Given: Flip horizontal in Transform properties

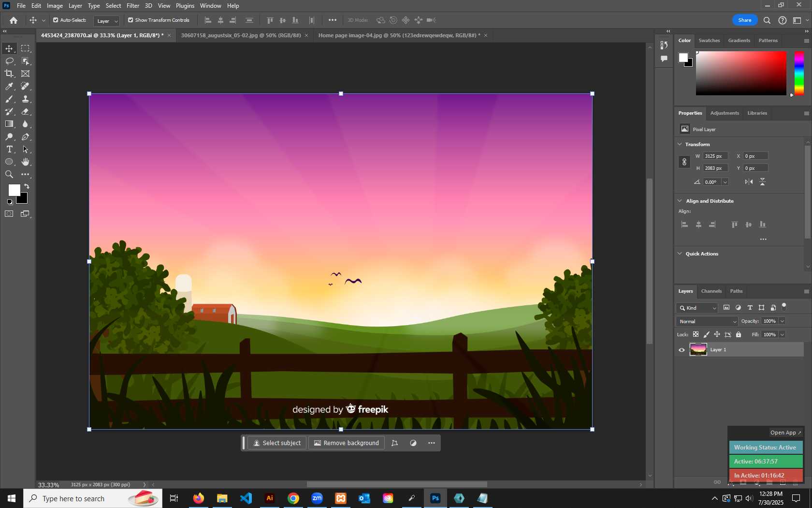Looking at the screenshot, I should 749,182.
